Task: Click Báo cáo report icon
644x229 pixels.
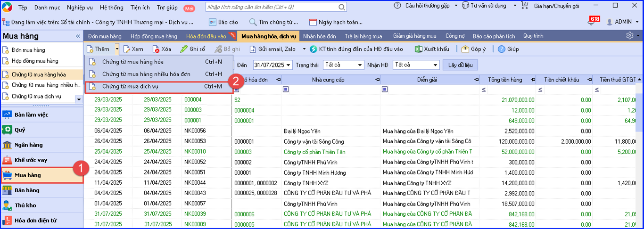Action: click(x=212, y=22)
